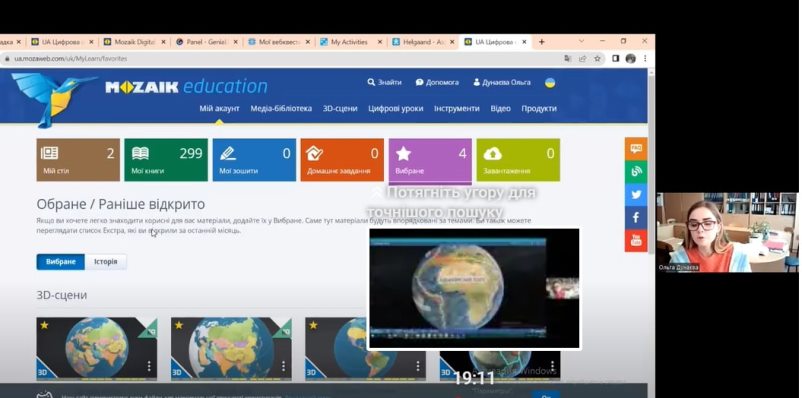The height and width of the screenshot is (398, 802).
Task: Unstar the third 3D scene favorite
Action: (313, 325)
